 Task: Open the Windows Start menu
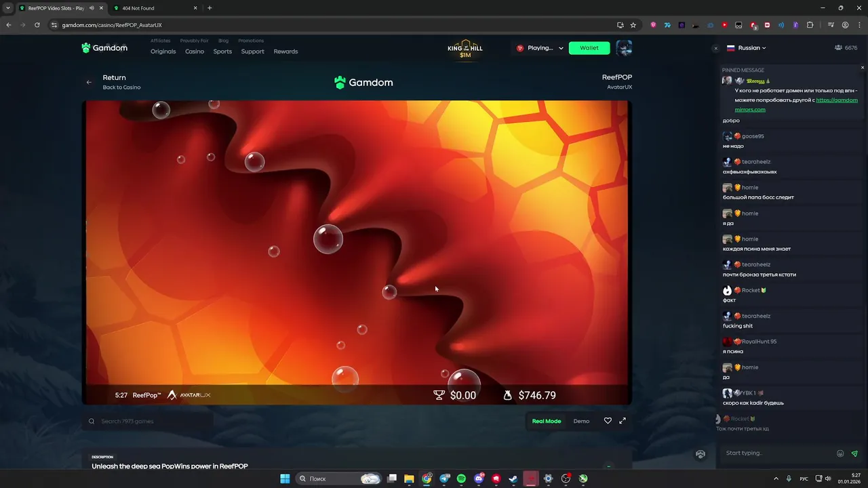point(285,479)
